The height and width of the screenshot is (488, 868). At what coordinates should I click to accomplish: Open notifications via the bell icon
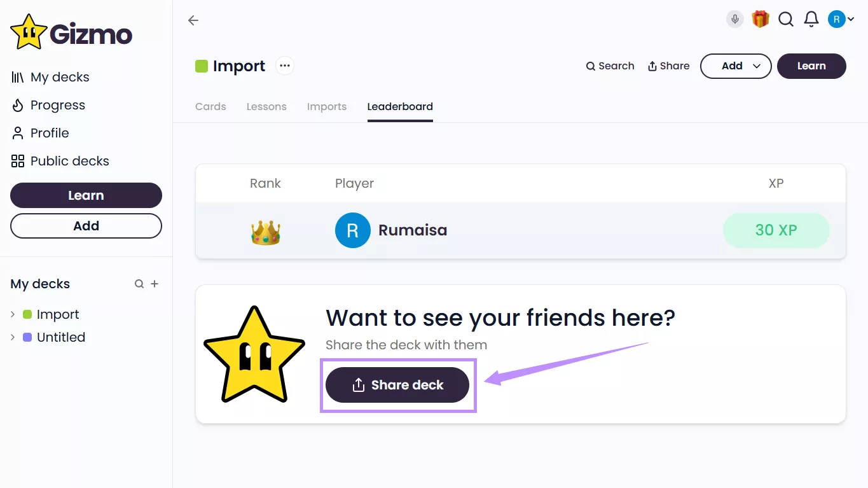coord(811,19)
